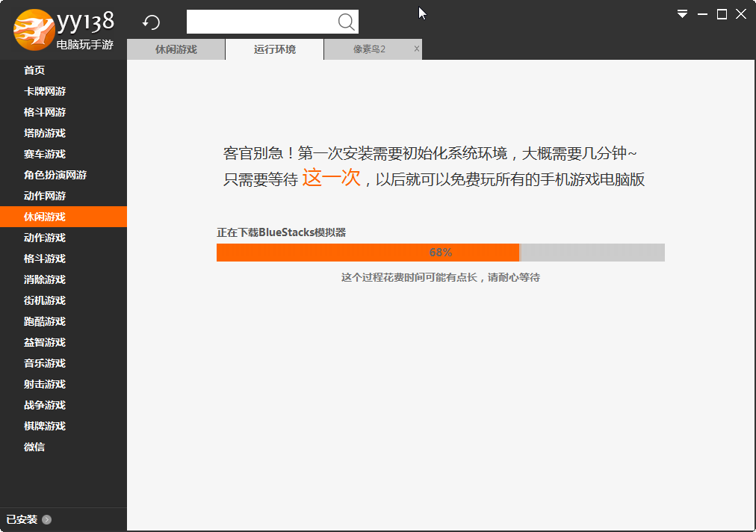Image resolution: width=756 pixels, height=532 pixels.
Task: Click the 请耐心等待 notice text
Action: coord(514,277)
